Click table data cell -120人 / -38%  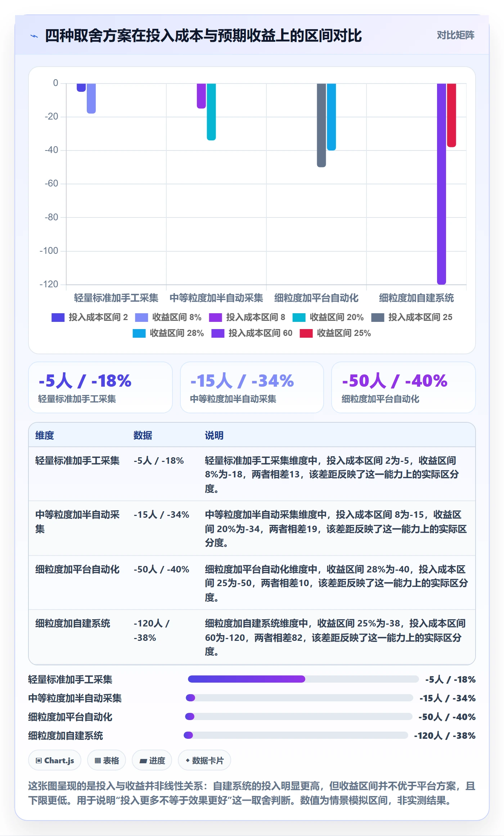coord(152,630)
